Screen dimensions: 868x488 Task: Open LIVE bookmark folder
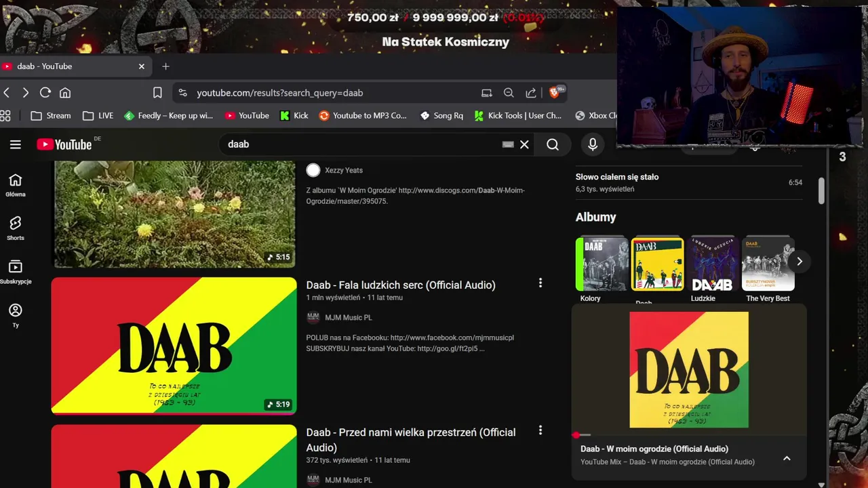(x=98, y=116)
